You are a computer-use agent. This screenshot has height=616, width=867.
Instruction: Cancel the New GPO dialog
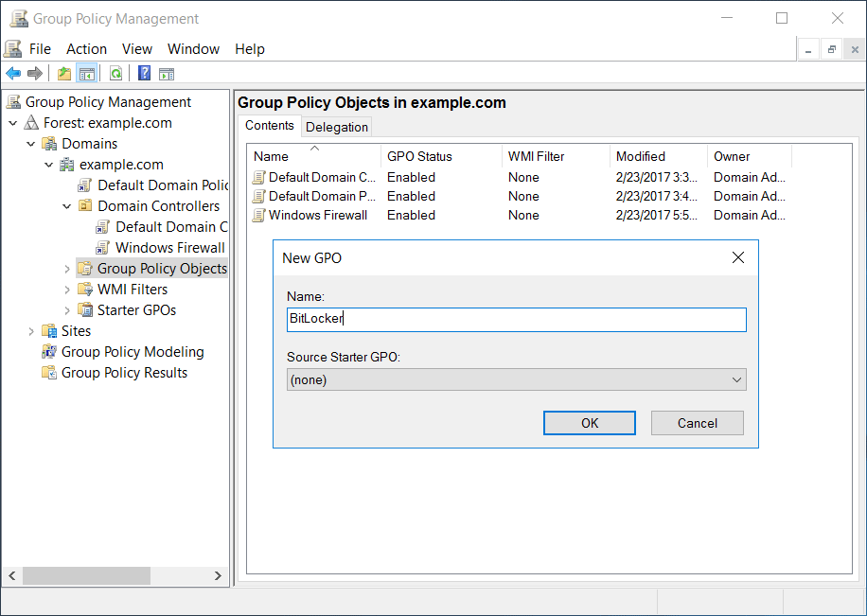(x=697, y=423)
